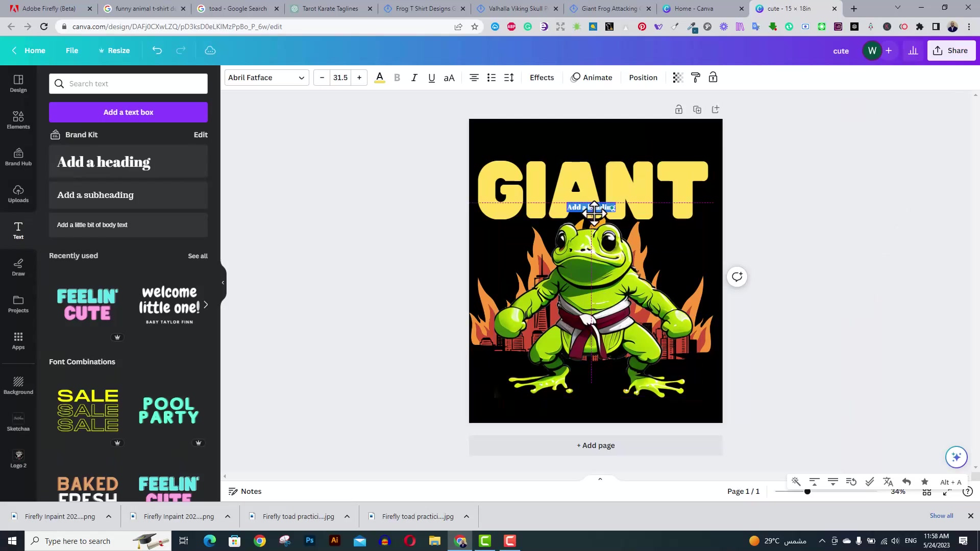The image size is (980, 551).
Task: Open the Logo 2 app
Action: click(x=18, y=459)
